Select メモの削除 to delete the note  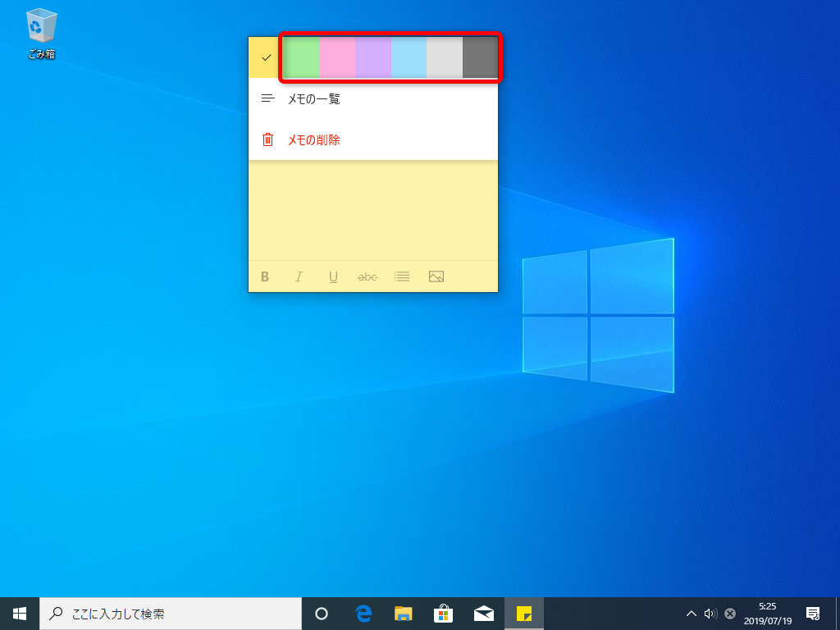316,139
